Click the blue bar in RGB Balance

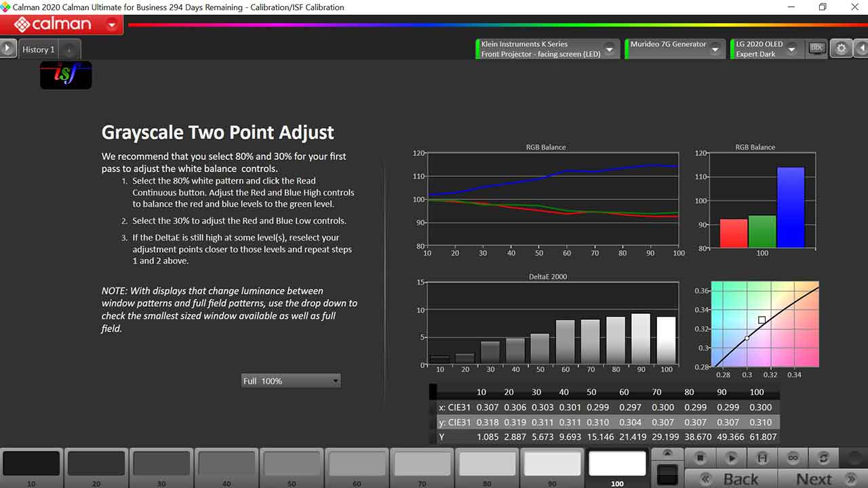791,207
